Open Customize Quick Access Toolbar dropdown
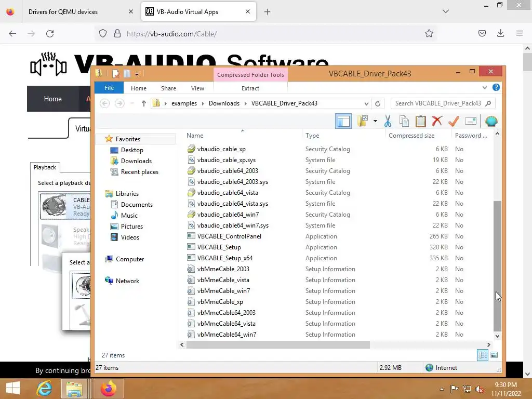The image size is (532, 399). [x=137, y=74]
